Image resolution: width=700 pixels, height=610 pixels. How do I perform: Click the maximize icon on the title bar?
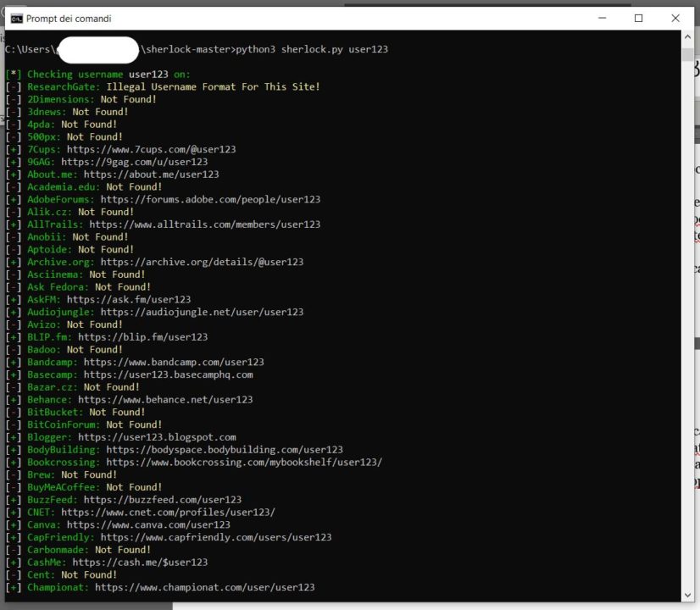pos(639,18)
